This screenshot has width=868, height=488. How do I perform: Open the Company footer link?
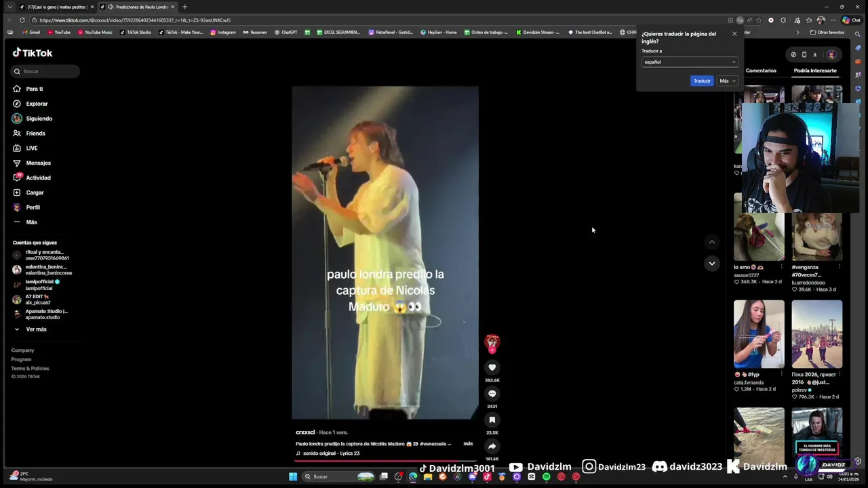click(22, 350)
